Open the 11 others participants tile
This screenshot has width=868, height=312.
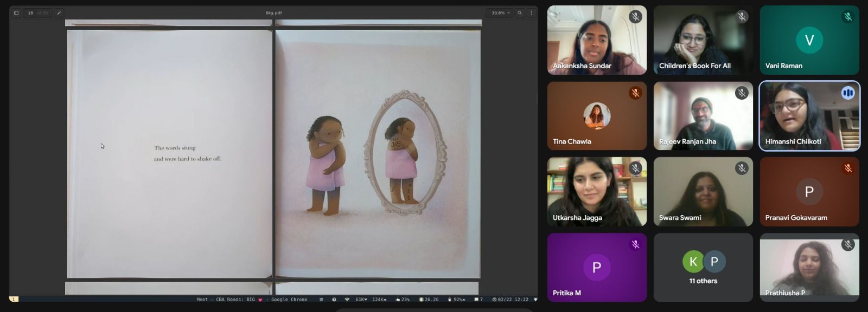(703, 268)
